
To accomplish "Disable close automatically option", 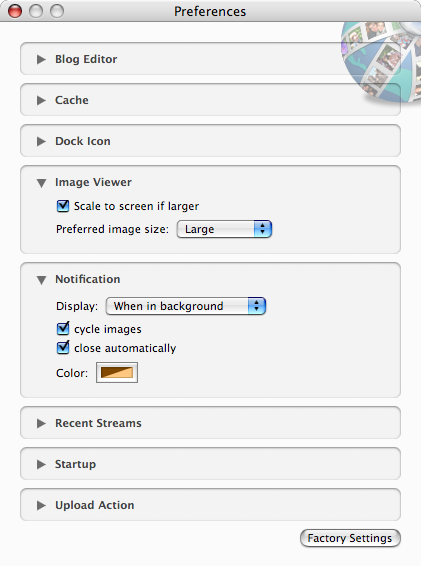I will [63, 348].
